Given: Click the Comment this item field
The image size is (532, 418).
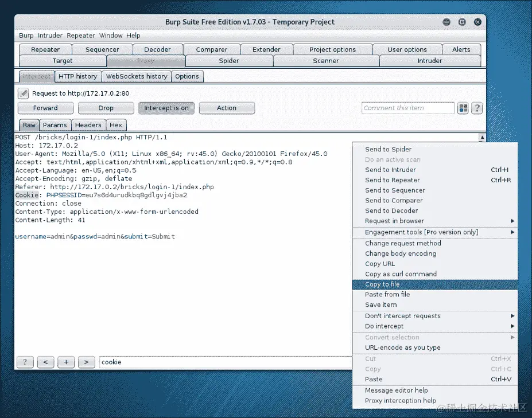Looking at the screenshot, I should pos(408,108).
